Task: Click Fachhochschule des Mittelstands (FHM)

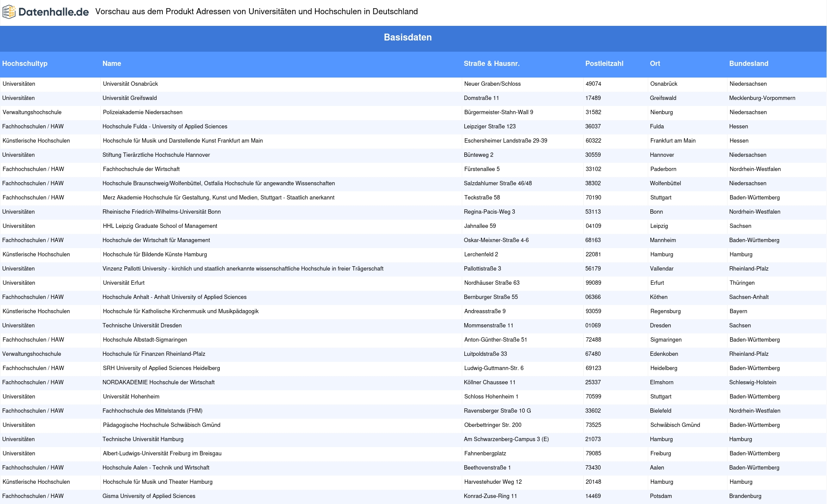Action: (x=152, y=411)
